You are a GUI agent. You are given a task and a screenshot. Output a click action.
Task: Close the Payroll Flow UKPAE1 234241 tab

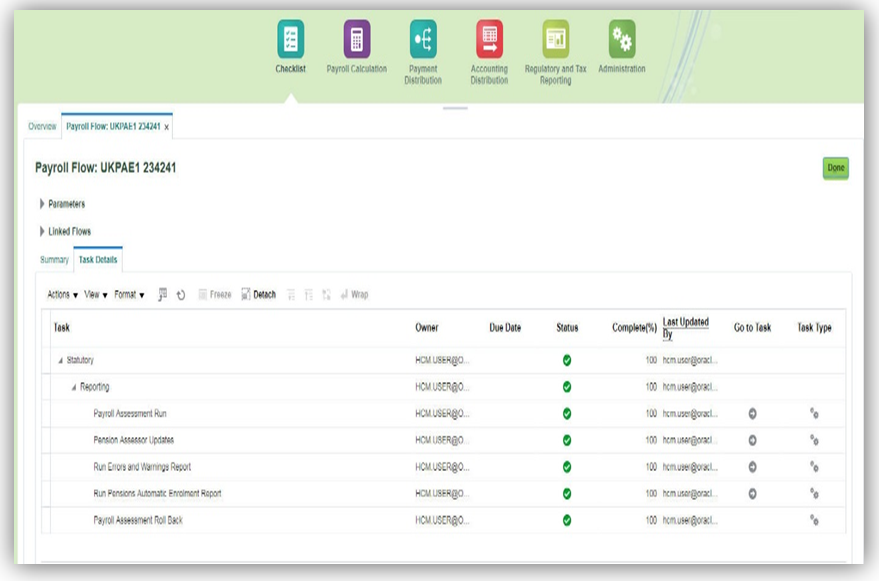[166, 127]
